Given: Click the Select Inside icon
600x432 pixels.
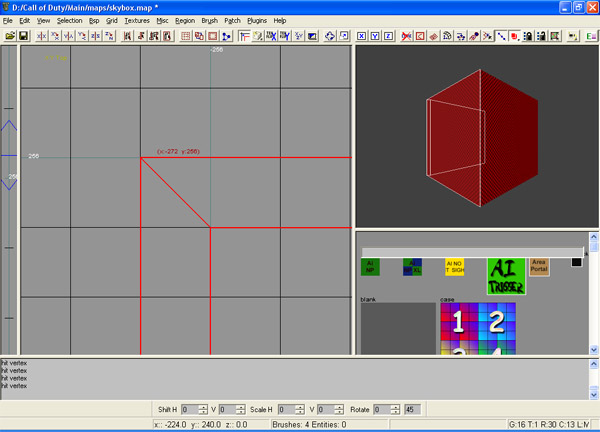Looking at the screenshot, I should (x=167, y=36).
